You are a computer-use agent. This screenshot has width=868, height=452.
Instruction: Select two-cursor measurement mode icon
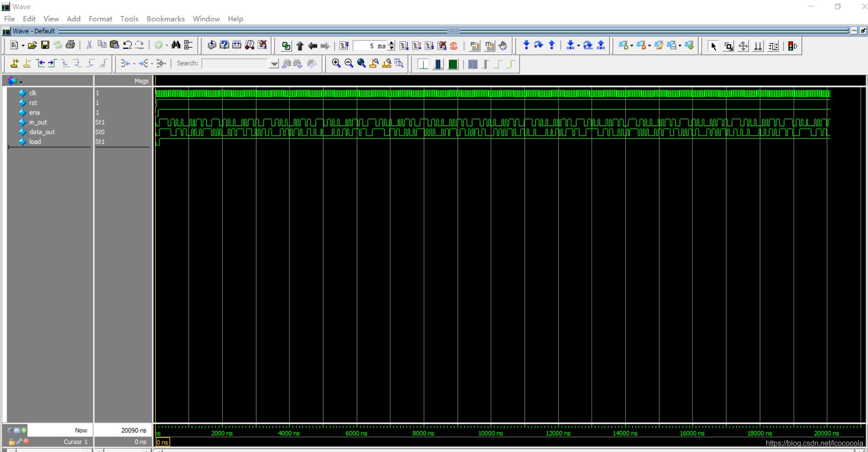click(758, 46)
